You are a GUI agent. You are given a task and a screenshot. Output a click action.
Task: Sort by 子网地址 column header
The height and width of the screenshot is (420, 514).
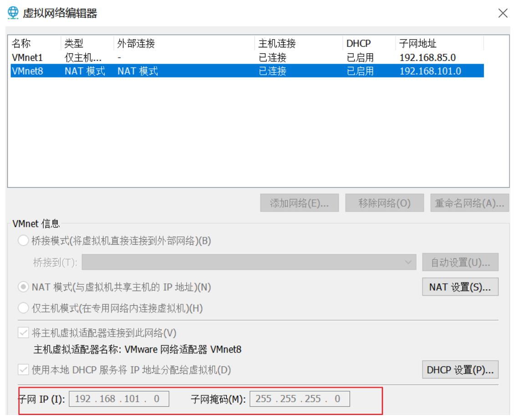(x=440, y=43)
